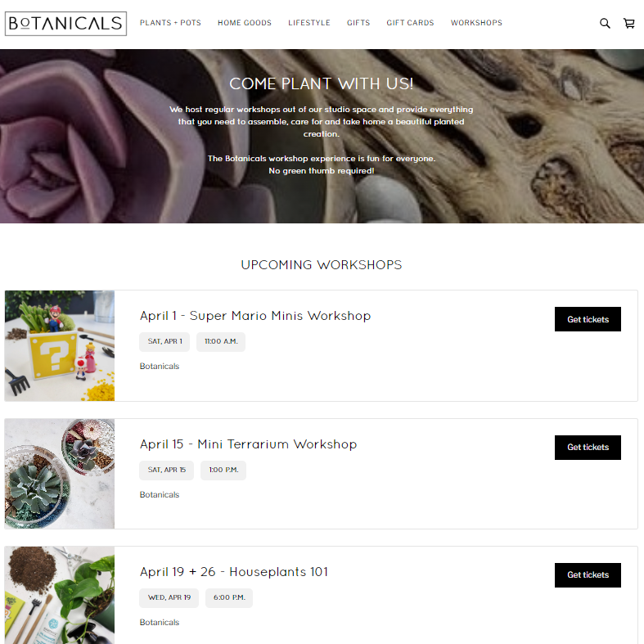Open the search icon in header
This screenshot has height=644, width=644.
coord(605,24)
